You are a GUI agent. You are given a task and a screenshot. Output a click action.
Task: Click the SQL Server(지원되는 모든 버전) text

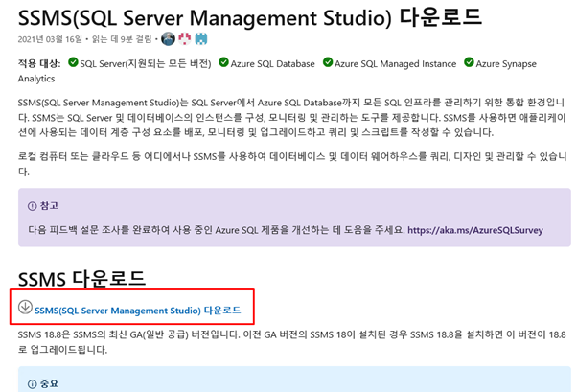[x=146, y=63]
